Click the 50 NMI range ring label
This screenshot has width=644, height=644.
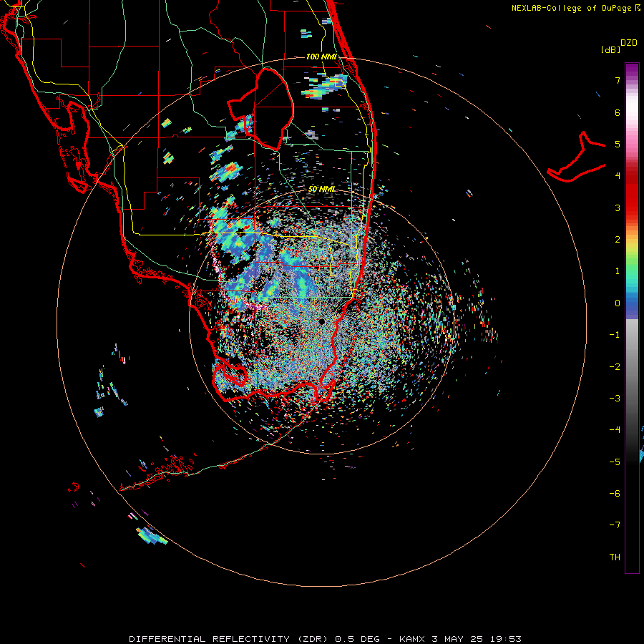coord(322,189)
